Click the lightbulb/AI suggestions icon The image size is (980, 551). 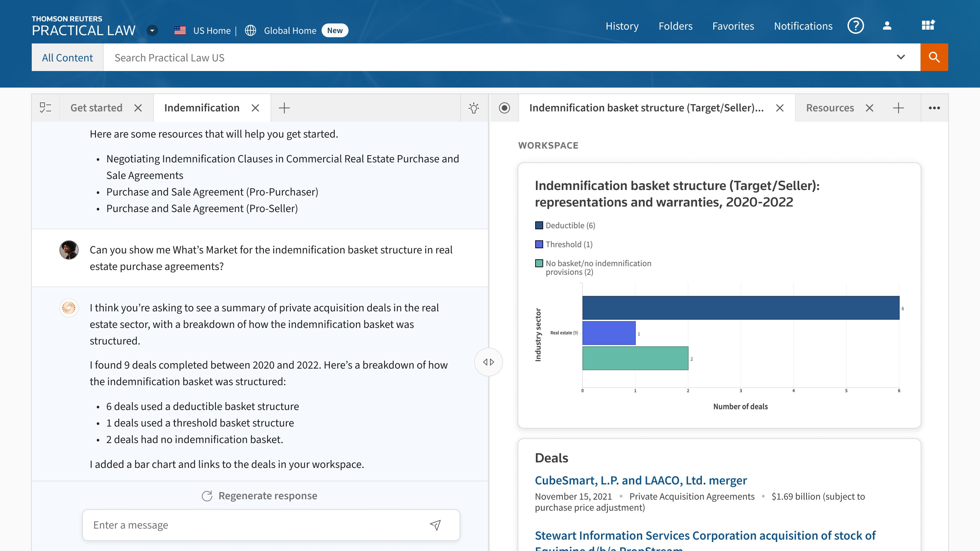474,108
